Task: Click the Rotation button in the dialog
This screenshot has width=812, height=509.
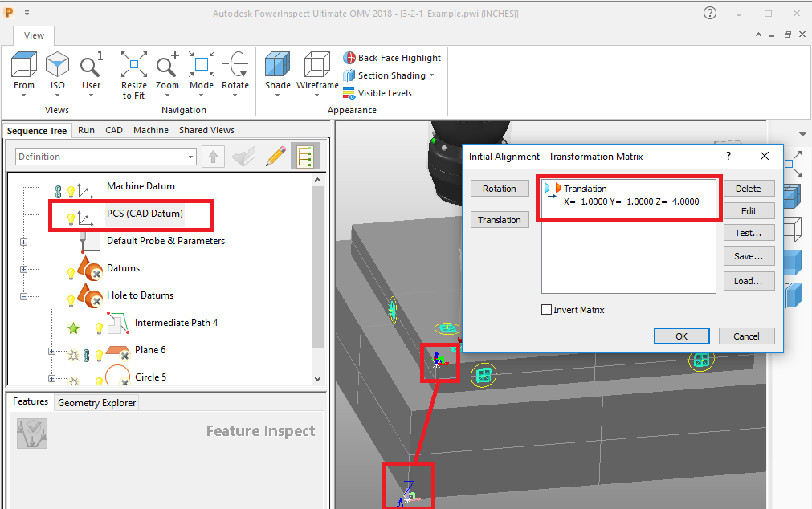Action: 500,189
